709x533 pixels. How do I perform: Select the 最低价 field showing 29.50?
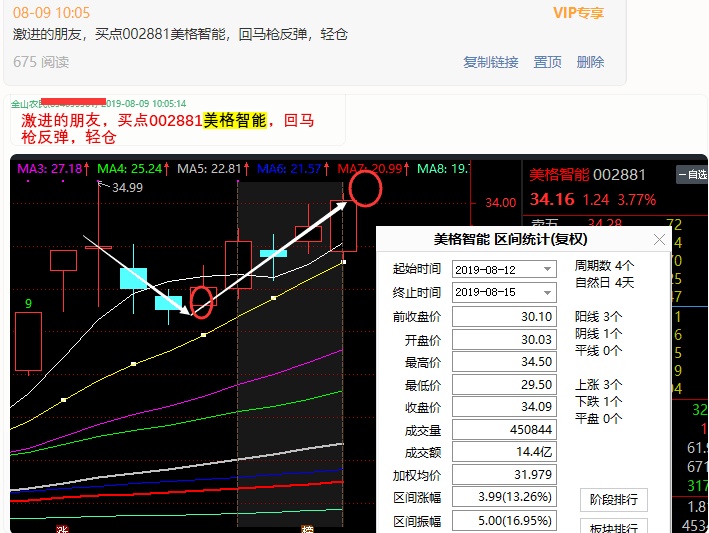click(x=504, y=384)
